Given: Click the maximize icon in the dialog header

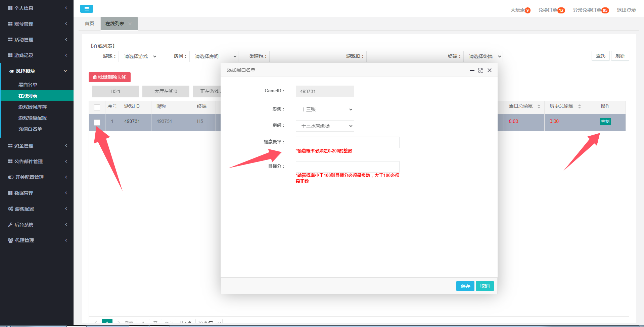Looking at the screenshot, I should [480, 70].
